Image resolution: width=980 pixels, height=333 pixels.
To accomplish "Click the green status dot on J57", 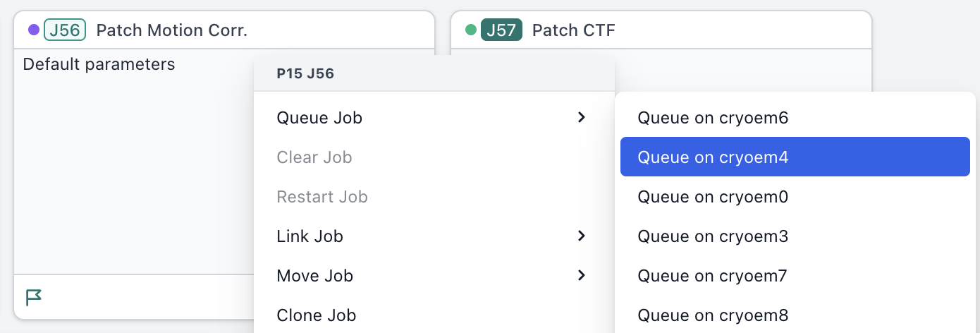I will [471, 30].
